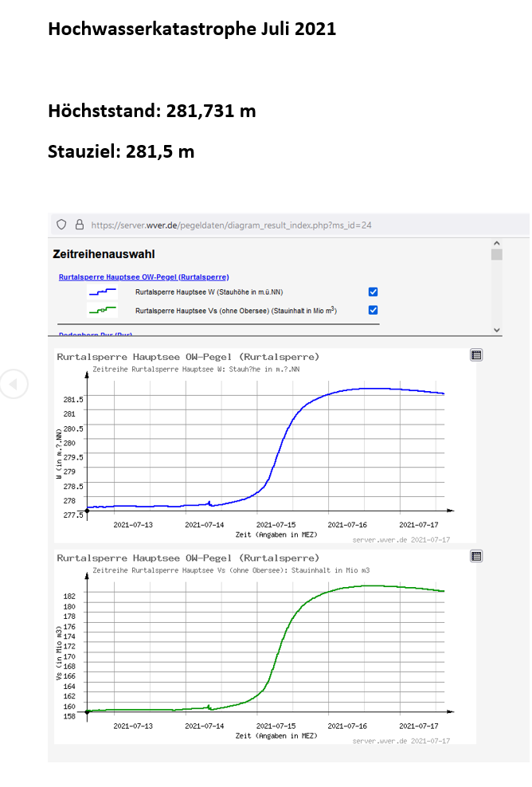This screenshot has width=532, height=787.
Task: Click the 277.5 axis value on blue chart
Action: (73, 515)
